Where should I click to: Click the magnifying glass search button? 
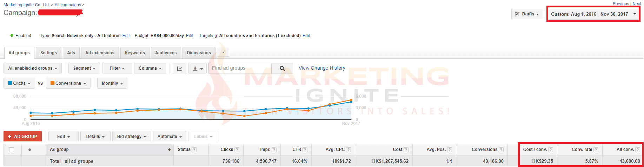tap(282, 68)
